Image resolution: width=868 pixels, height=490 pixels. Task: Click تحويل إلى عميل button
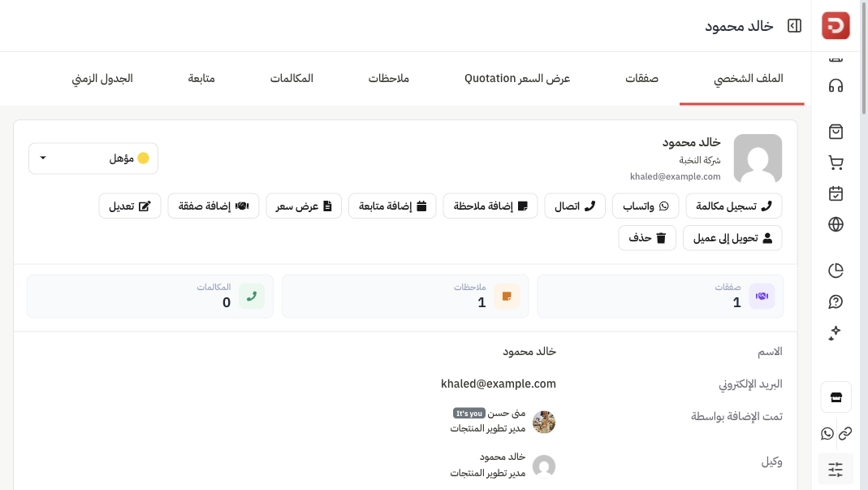[x=732, y=238]
